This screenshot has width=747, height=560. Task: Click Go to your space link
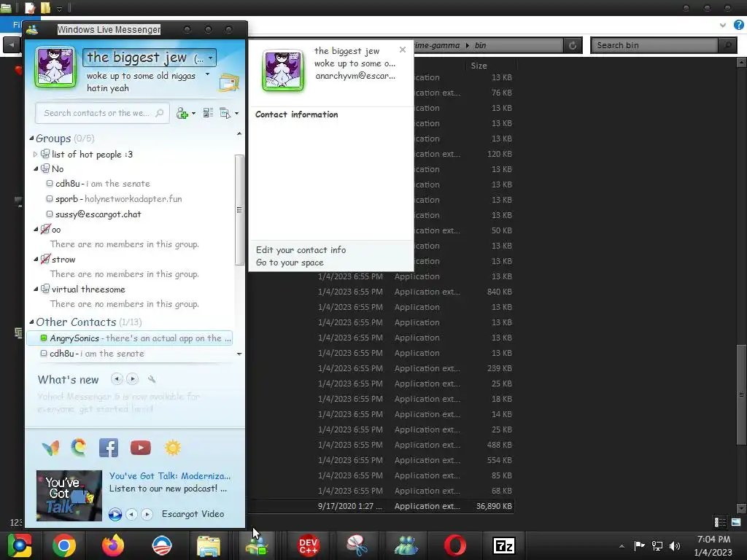[x=290, y=262]
